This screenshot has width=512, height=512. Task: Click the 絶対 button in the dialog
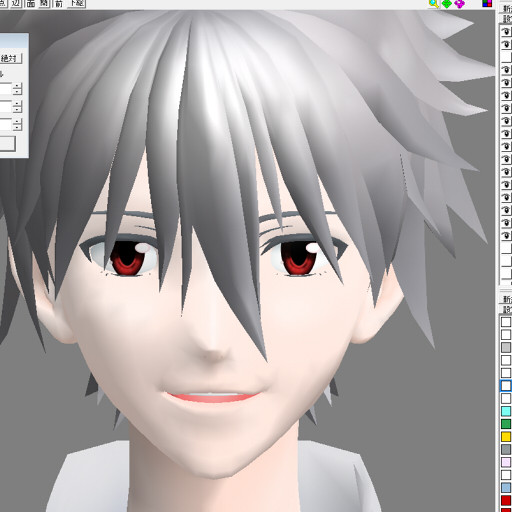[x=11, y=59]
